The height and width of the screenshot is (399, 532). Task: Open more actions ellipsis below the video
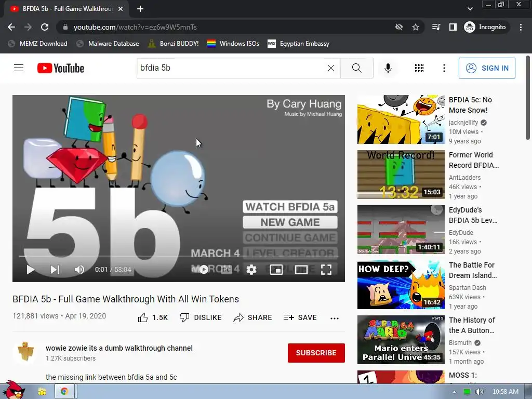[335, 318]
